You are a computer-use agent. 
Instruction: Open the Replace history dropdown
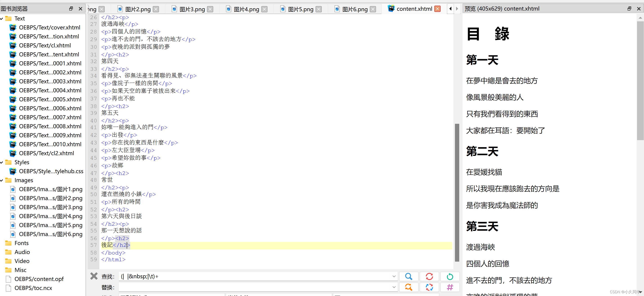click(x=394, y=287)
